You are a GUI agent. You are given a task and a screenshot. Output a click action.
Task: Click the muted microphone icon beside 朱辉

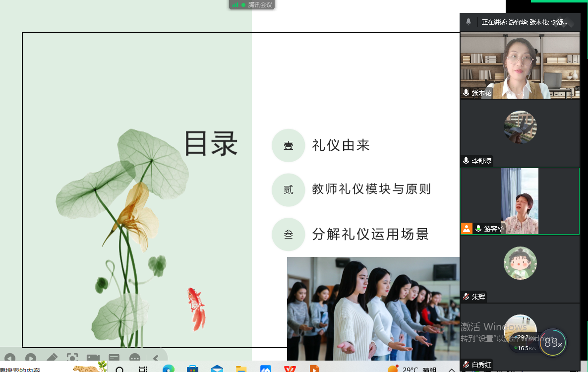click(466, 297)
